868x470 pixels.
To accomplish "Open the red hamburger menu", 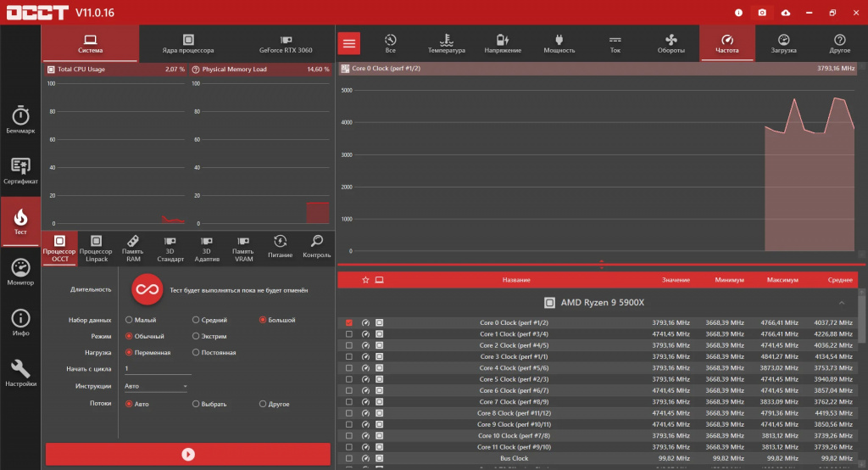I will click(348, 43).
